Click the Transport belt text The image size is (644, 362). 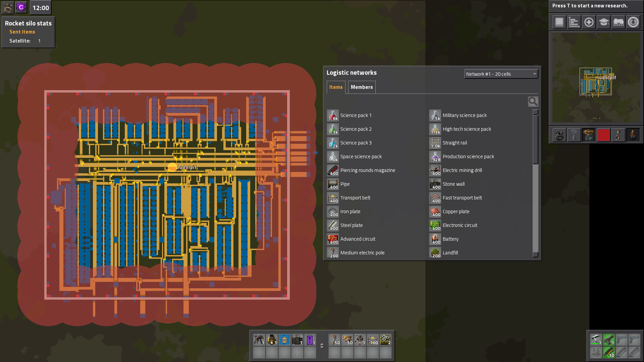click(x=355, y=198)
